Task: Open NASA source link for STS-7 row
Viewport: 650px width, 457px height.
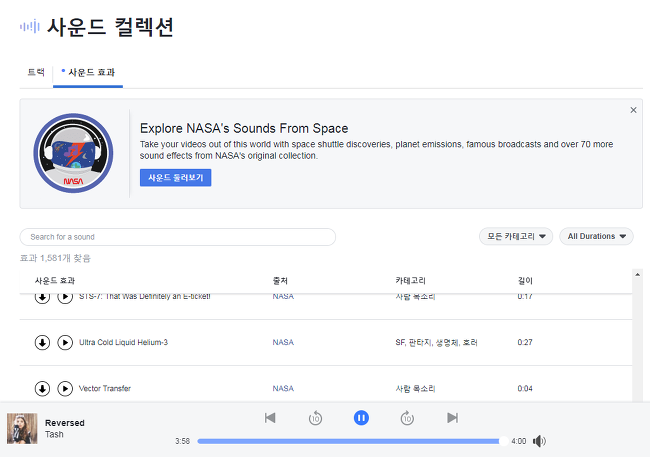Action: click(283, 297)
